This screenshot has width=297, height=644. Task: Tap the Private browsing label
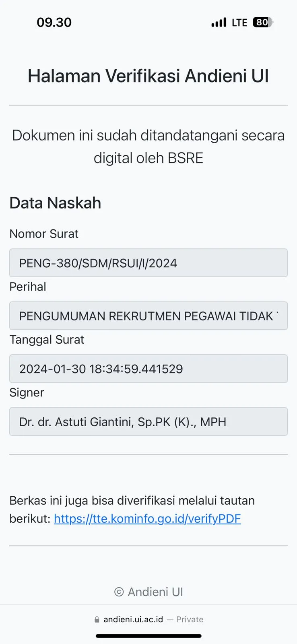(x=189, y=619)
